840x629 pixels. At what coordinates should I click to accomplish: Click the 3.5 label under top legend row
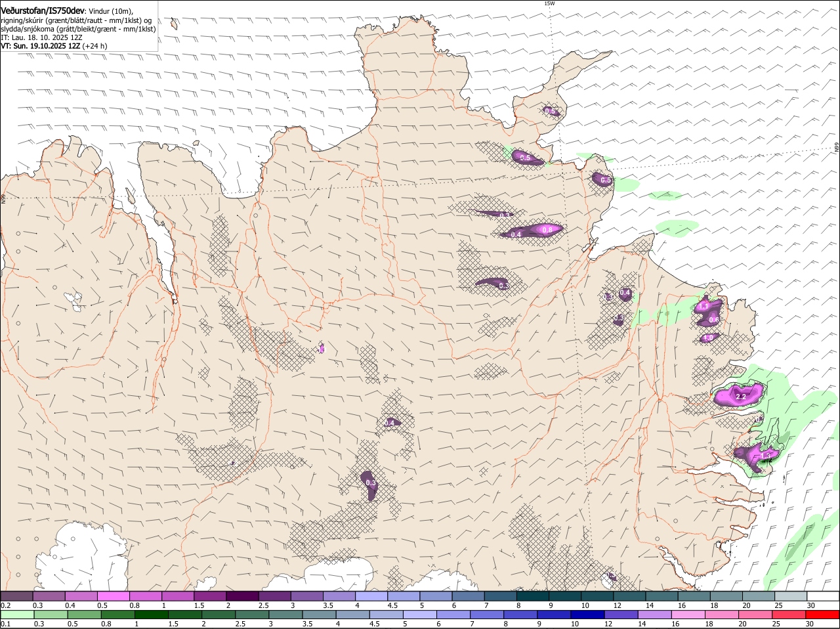coord(328,605)
